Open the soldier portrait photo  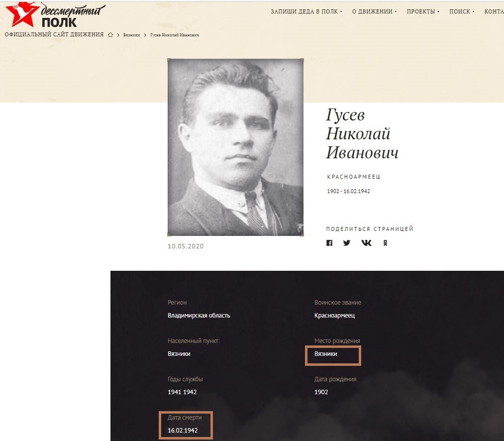coord(236,147)
